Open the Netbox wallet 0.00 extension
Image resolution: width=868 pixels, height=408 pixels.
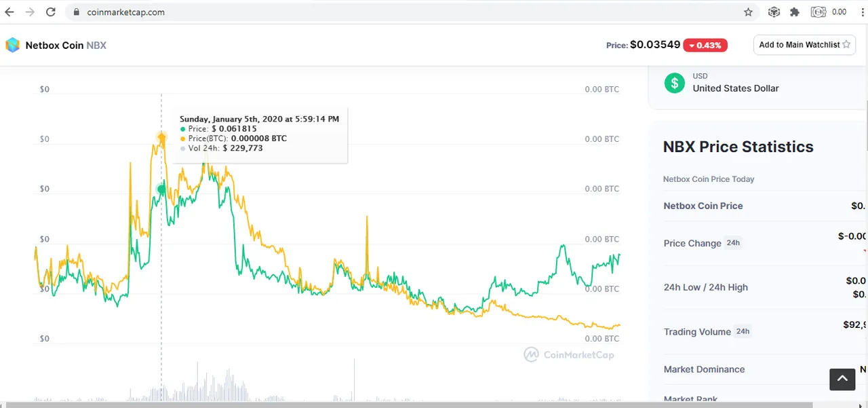click(x=829, y=12)
